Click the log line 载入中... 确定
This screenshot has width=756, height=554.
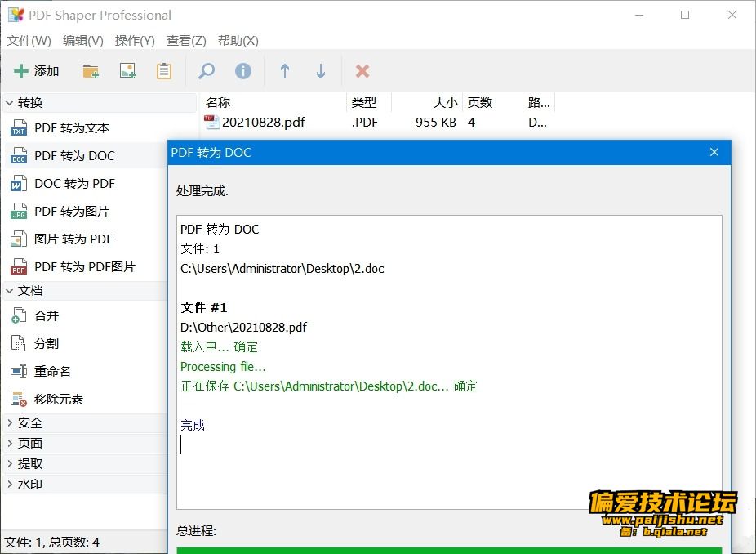click(219, 347)
